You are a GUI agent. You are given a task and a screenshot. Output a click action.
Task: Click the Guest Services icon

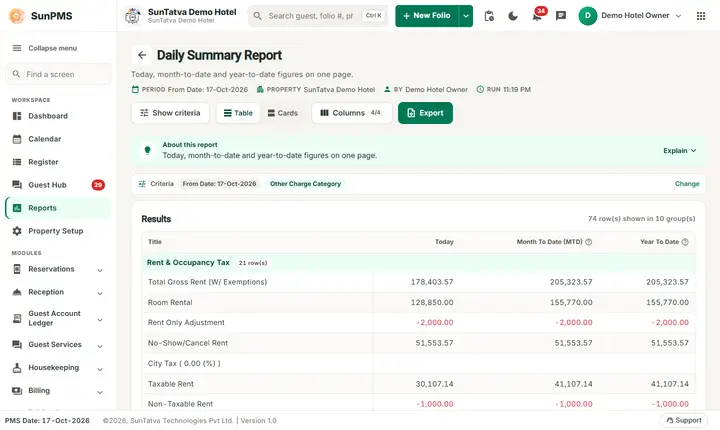[x=17, y=345]
